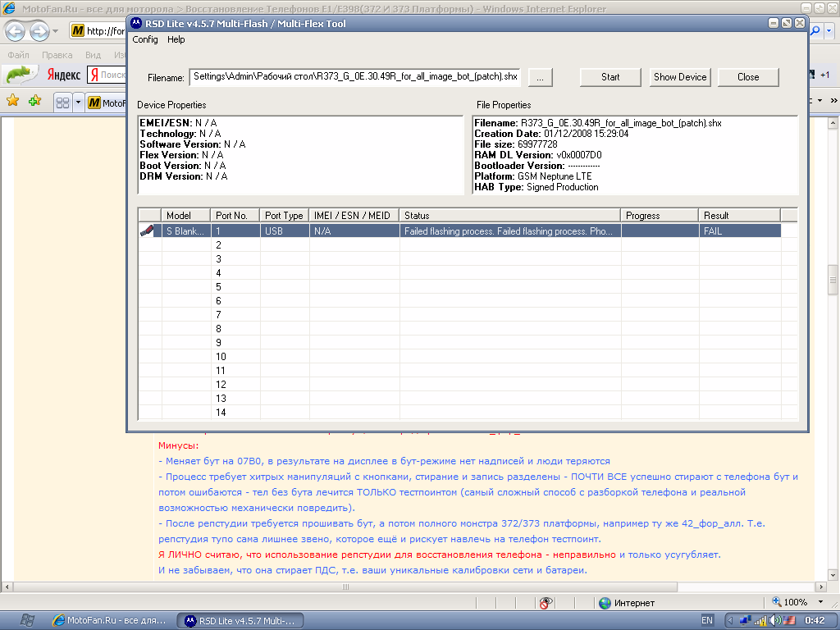The width and height of the screenshot is (840, 630).
Task: Click the Forward arrow in Internet Explorer
Action: 39,31
